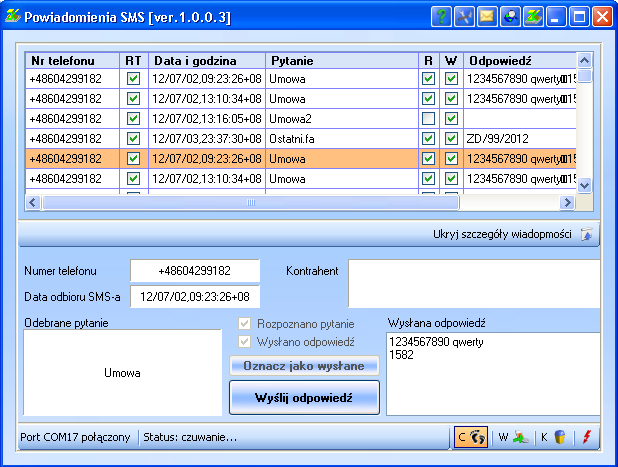This screenshot has height=467, width=618.
Task: Check the R checkbox in the Umowa2 row
Action: pos(428,118)
